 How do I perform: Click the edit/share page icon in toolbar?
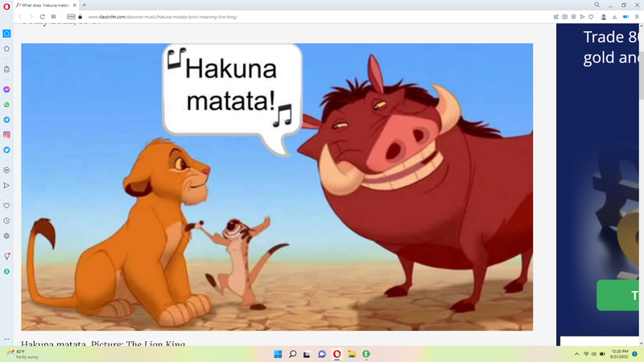556,17
